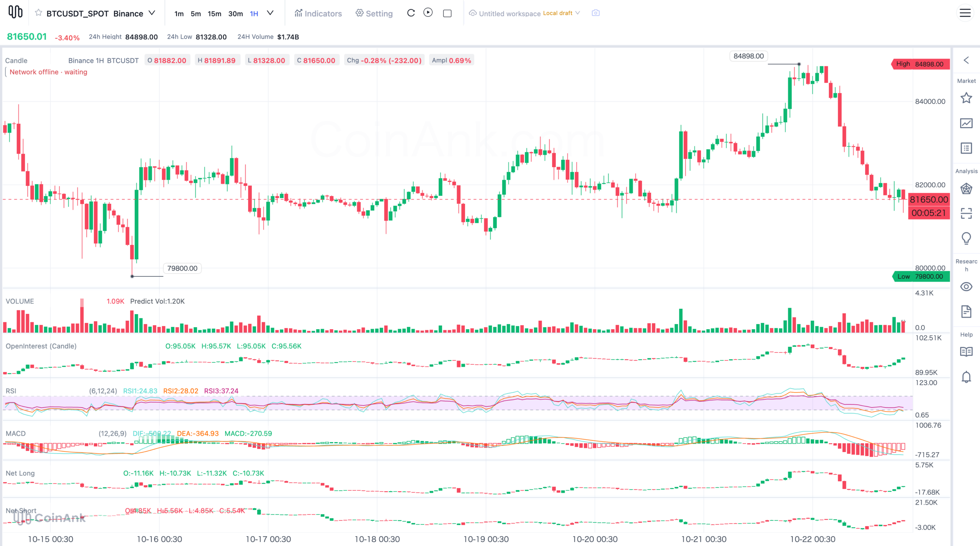Click the RSI indicator label
This screenshot has width=980, height=546.
pos(11,391)
